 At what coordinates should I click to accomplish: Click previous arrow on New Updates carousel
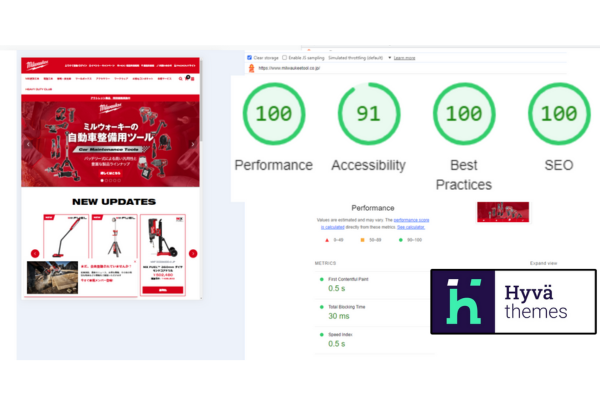tap(34, 253)
